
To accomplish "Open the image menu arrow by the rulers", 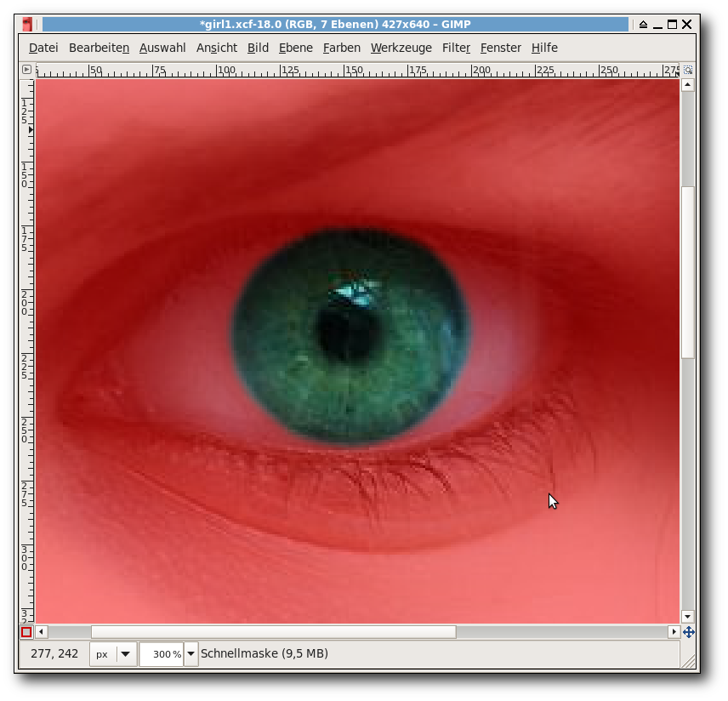I will pos(26,70).
